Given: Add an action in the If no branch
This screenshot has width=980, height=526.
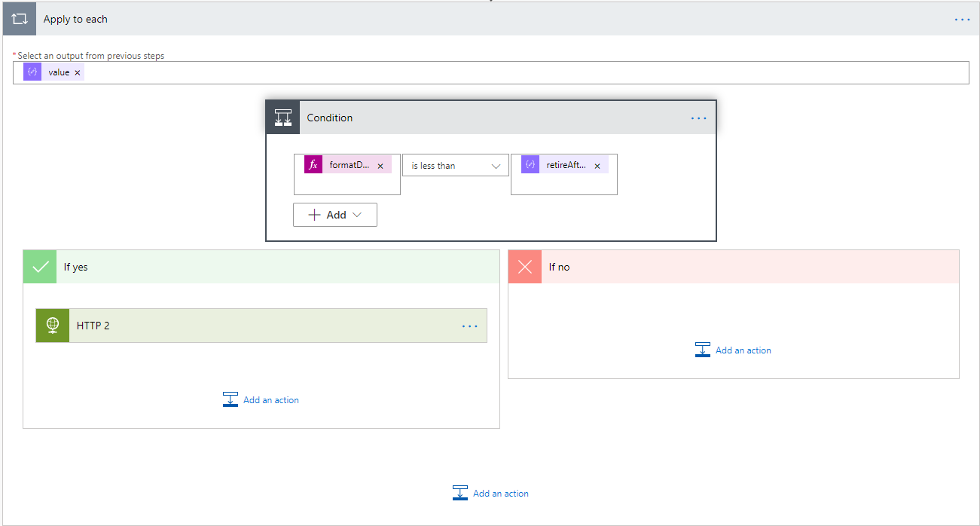Looking at the screenshot, I should tap(733, 350).
